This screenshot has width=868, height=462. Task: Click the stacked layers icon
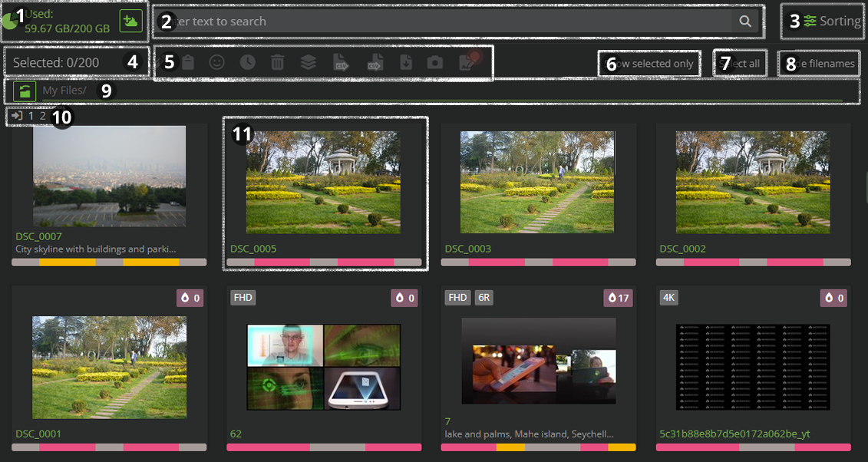point(309,63)
